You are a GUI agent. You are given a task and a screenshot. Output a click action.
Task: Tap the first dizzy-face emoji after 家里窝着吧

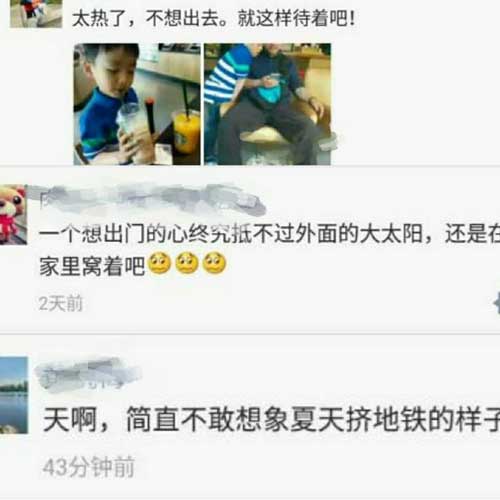click(x=159, y=263)
